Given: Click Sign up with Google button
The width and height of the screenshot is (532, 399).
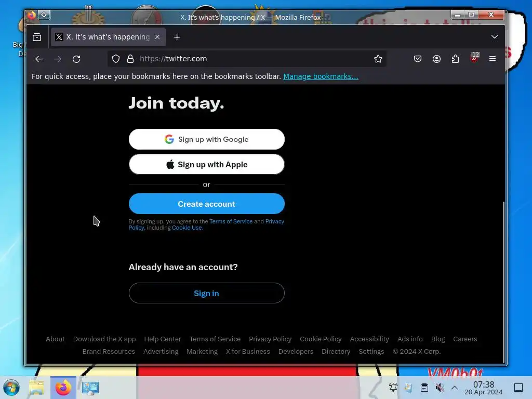Looking at the screenshot, I should coord(207,139).
